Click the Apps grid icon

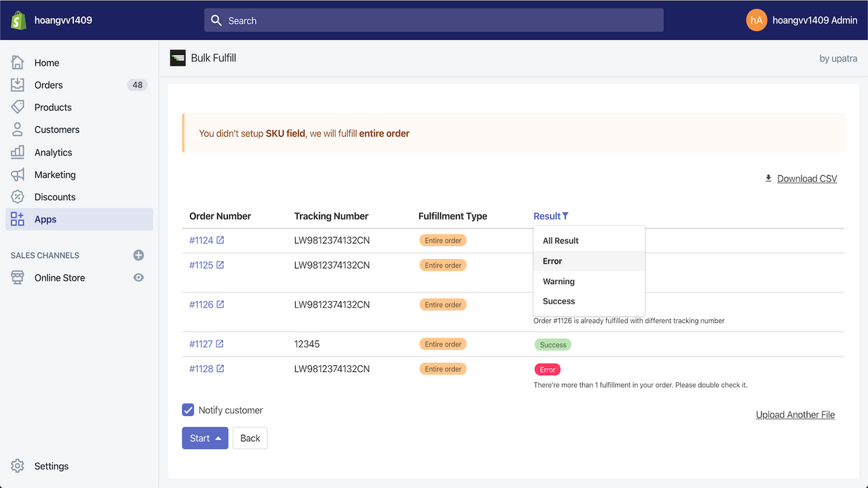(x=18, y=220)
